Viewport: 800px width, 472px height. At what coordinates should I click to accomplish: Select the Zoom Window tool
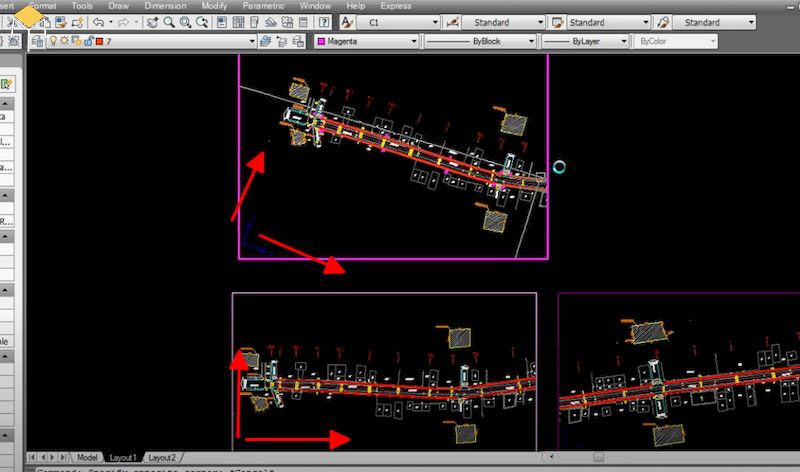(x=185, y=22)
